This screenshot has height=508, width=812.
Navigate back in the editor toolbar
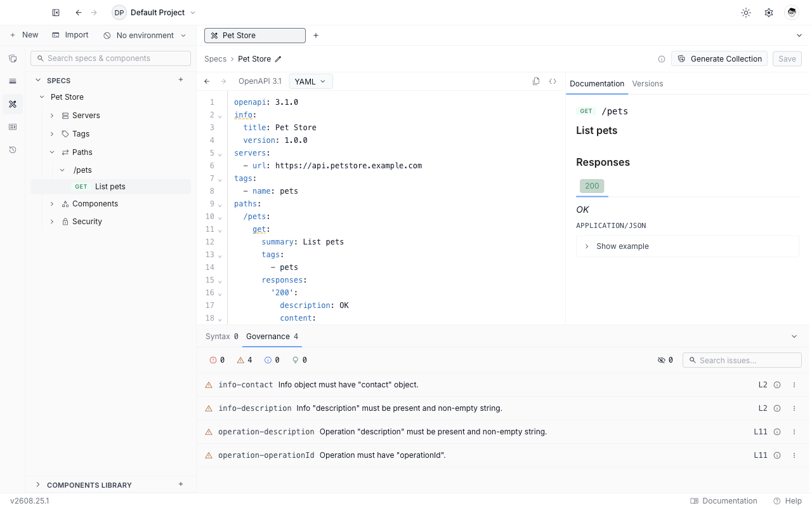pyautogui.click(x=207, y=81)
